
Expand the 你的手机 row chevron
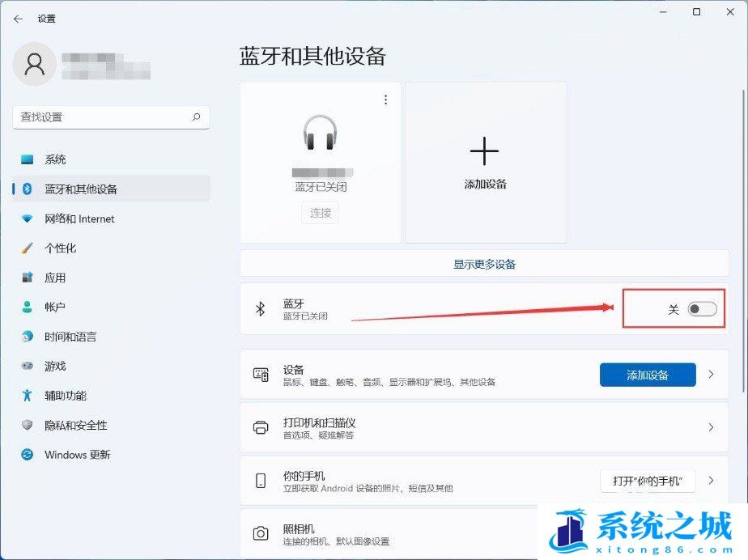712,481
